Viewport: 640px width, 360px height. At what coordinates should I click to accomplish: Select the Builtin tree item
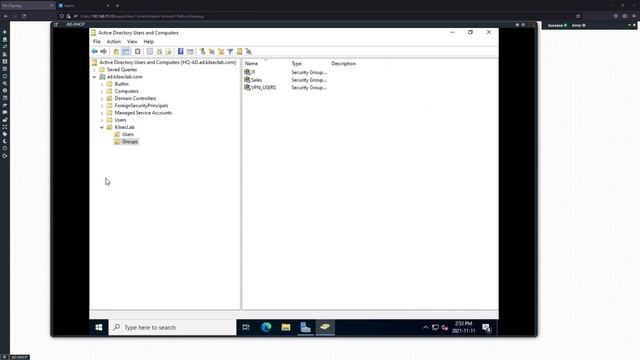click(122, 84)
